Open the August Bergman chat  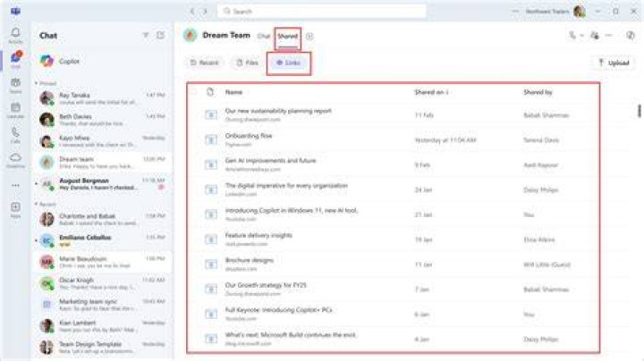[x=102, y=184]
